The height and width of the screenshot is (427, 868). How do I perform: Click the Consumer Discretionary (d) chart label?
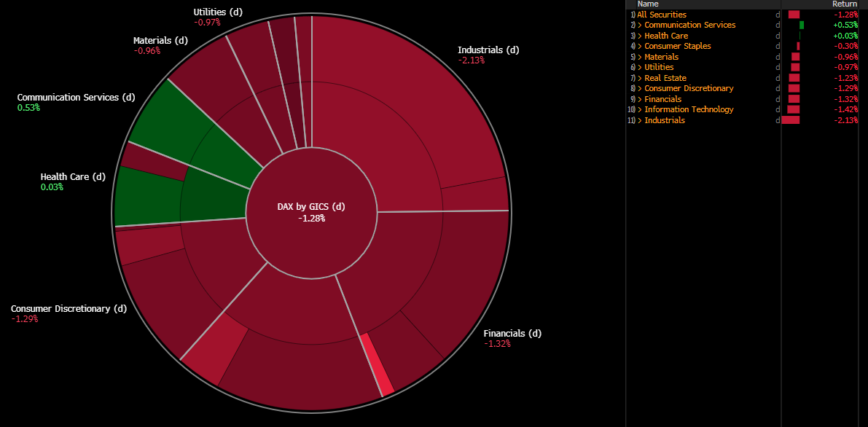coord(69,308)
